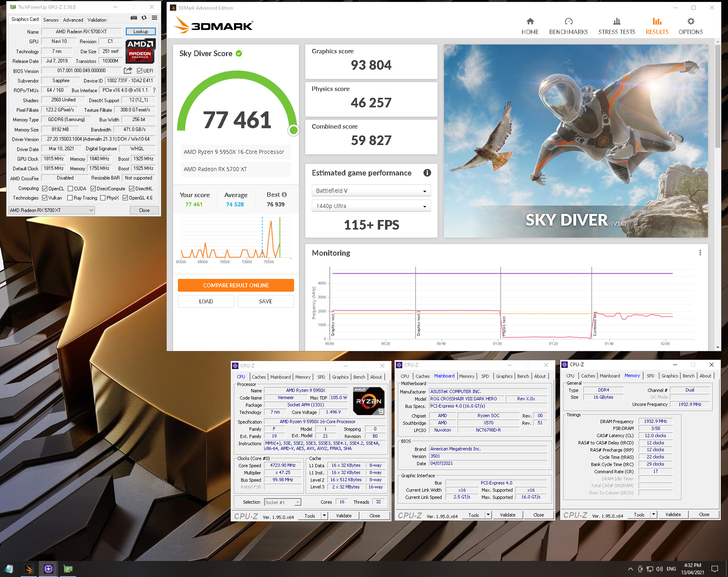The width and height of the screenshot is (728, 577).
Task: Open the Caches tab in CPU-Z CPU window
Action: 259,377
